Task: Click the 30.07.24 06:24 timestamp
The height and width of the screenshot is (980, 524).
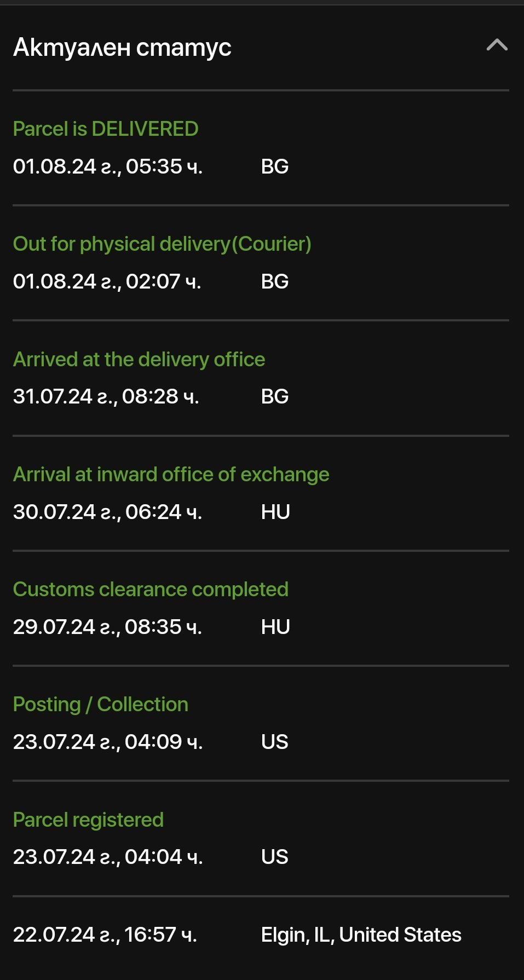Action: tap(107, 512)
